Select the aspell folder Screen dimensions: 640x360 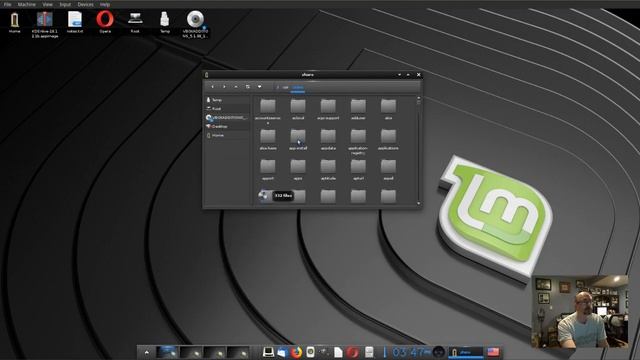(388, 170)
